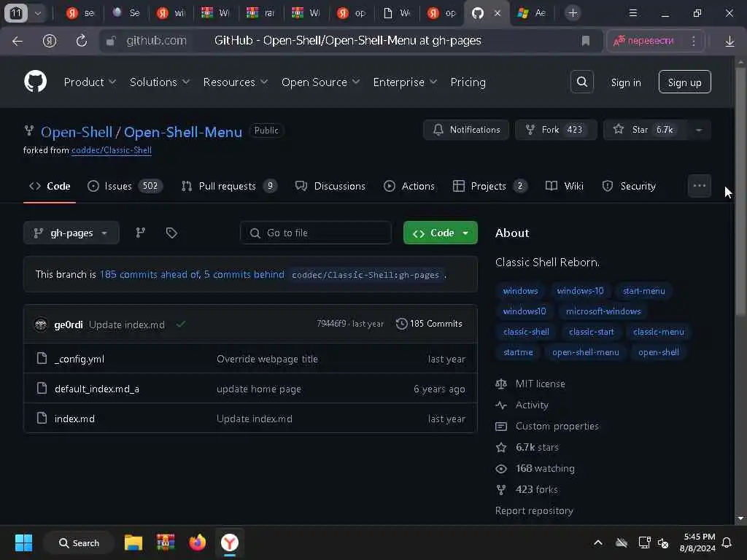
Task: Open WinRAR icon on taskbar
Action: click(x=166, y=542)
